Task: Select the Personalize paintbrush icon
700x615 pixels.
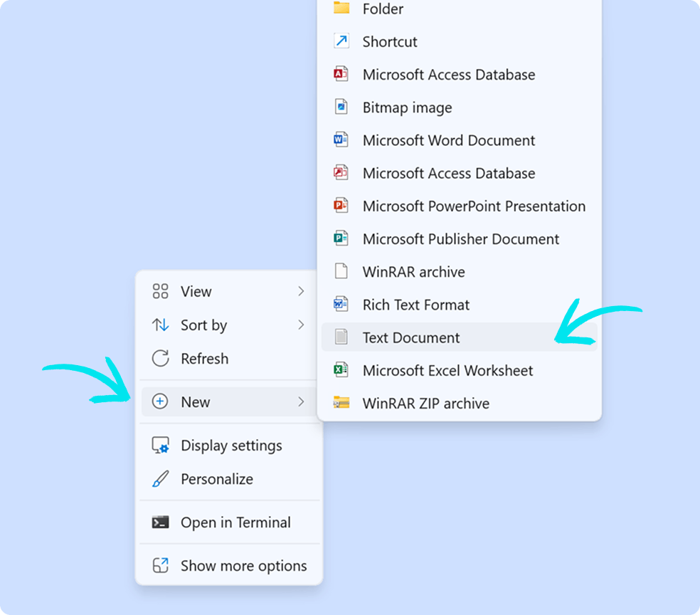Action: (159, 478)
